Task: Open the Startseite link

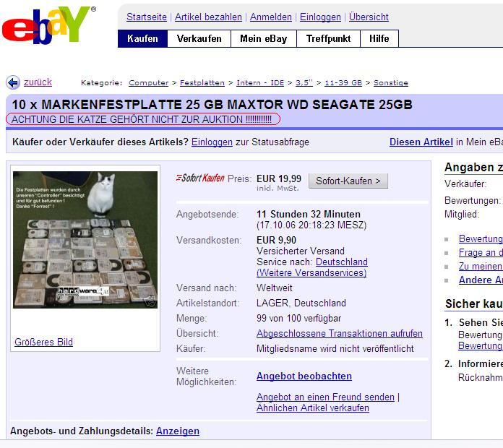Action: click(x=147, y=17)
